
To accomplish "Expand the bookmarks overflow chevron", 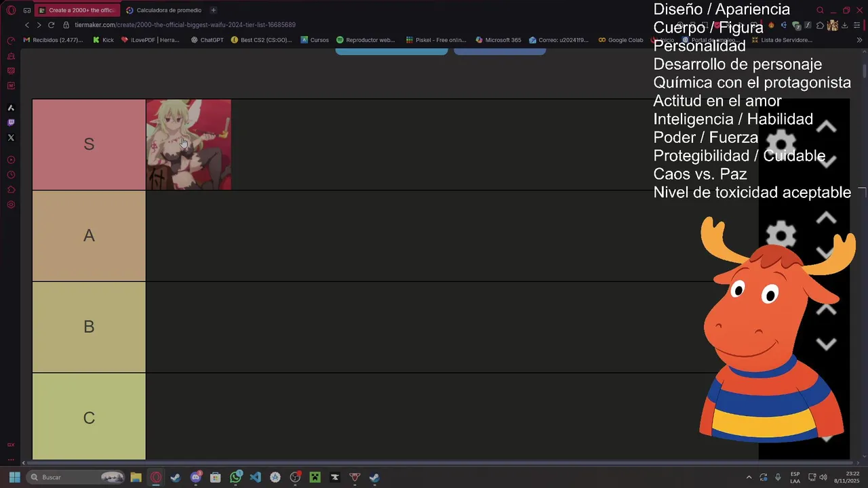I will pyautogui.click(x=860, y=40).
